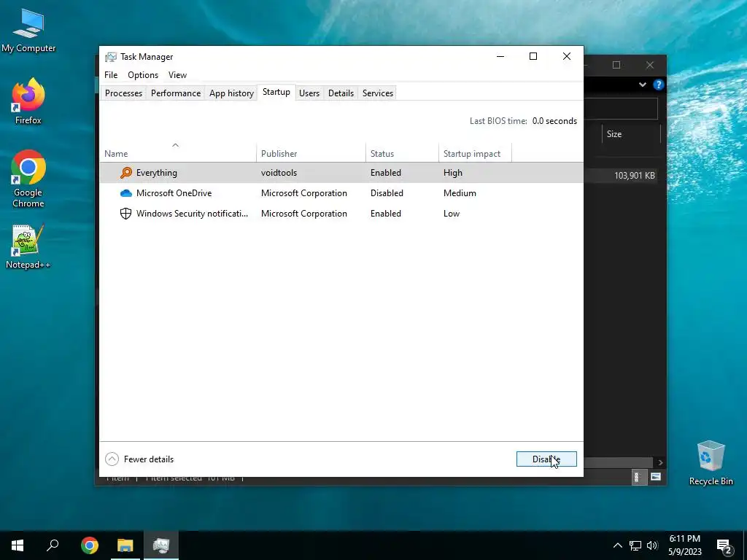747x560 pixels.
Task: Open the View menu
Action: (177, 75)
